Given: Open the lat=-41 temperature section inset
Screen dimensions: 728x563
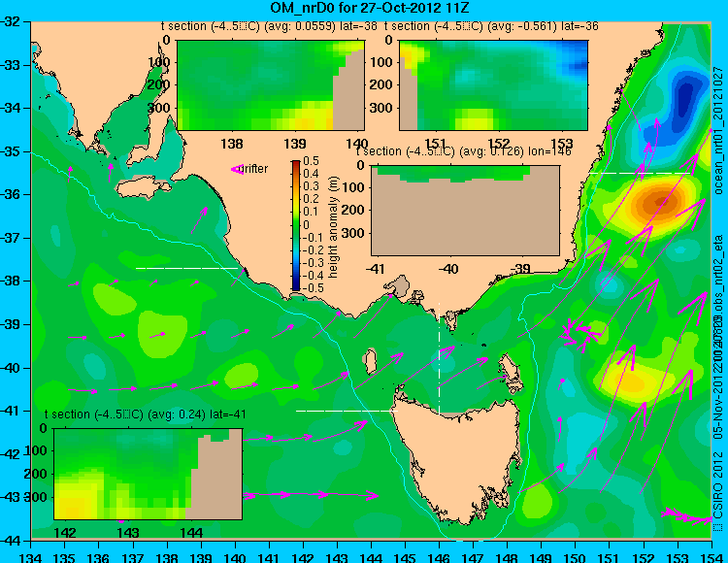Looking at the screenshot, I should (x=148, y=474).
